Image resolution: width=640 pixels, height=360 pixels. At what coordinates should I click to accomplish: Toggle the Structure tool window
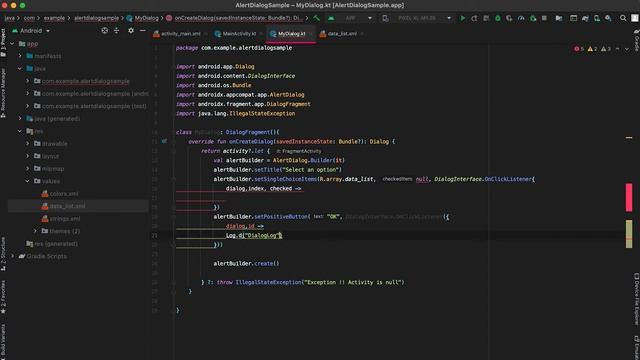point(3,254)
